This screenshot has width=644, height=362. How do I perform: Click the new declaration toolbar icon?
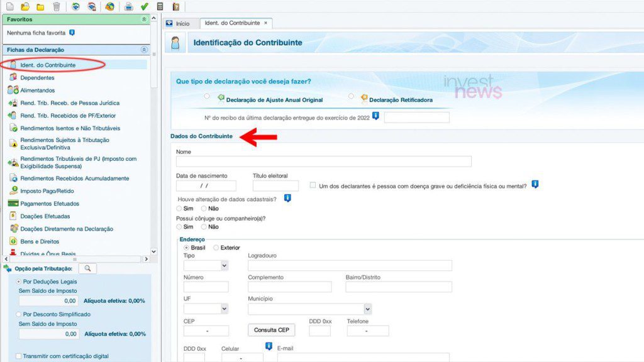point(10,6)
